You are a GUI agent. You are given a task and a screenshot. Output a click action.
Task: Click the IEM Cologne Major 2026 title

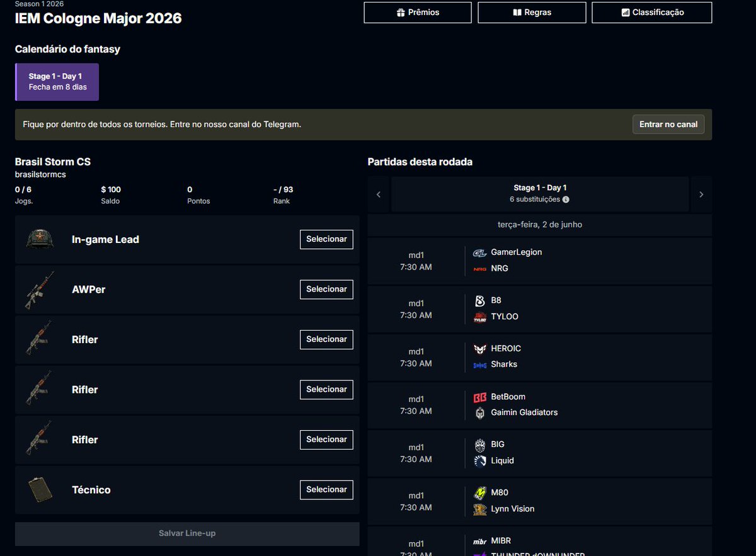click(x=98, y=18)
